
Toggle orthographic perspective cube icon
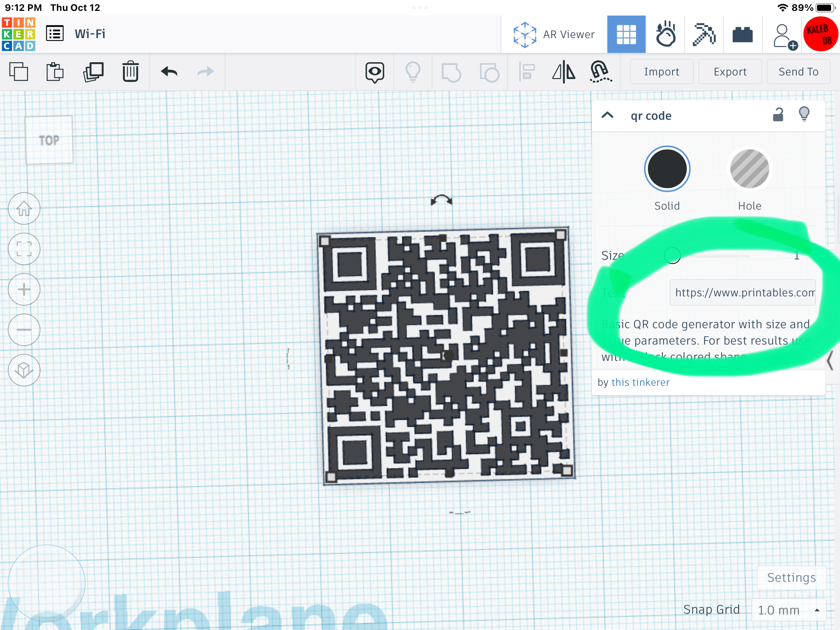pos(24,370)
